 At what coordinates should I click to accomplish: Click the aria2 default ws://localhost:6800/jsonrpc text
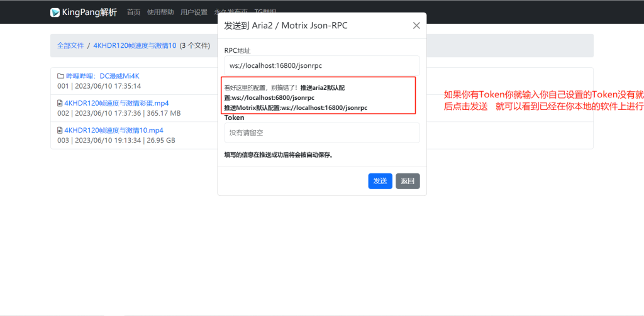tap(273, 97)
